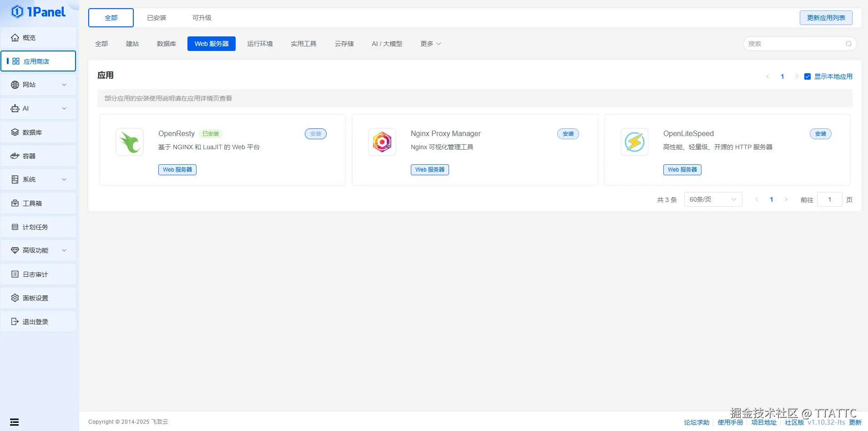
Task: Select the 数据库 category filter
Action: click(167, 44)
